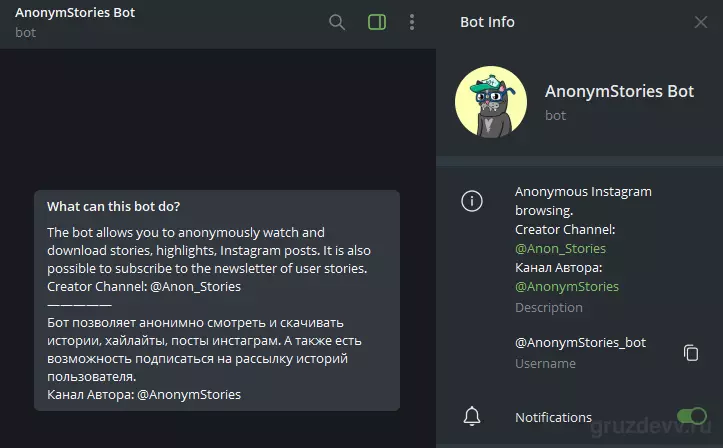
Task: Open @AnonymStories link in Bot Info
Action: click(x=567, y=286)
